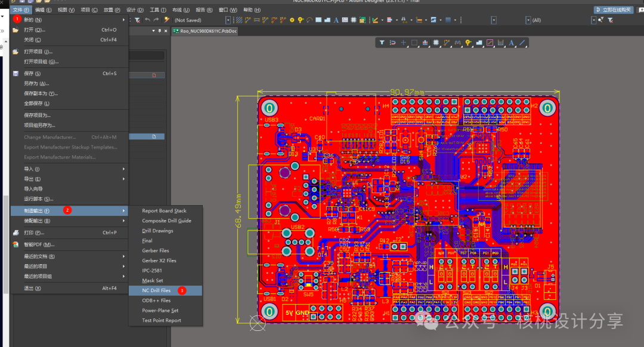Click 智能PDF (M) entry
644x347 pixels.
pyautogui.click(x=69, y=244)
